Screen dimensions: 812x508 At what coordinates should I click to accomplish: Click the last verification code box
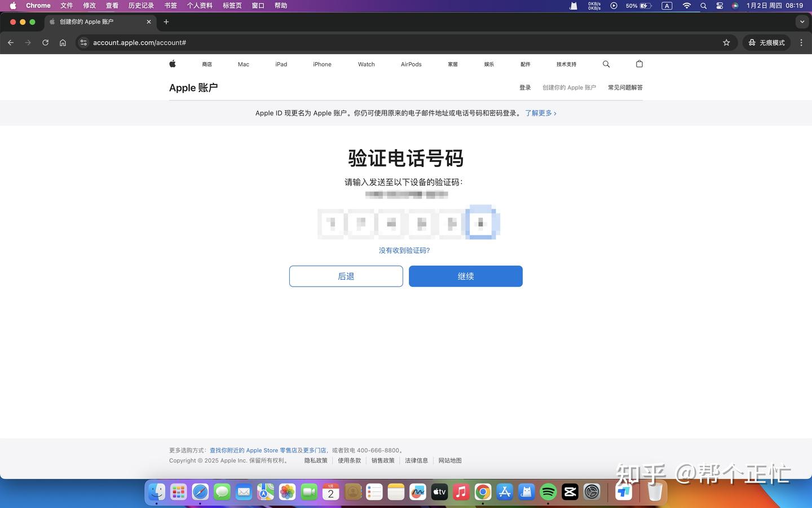click(x=481, y=223)
